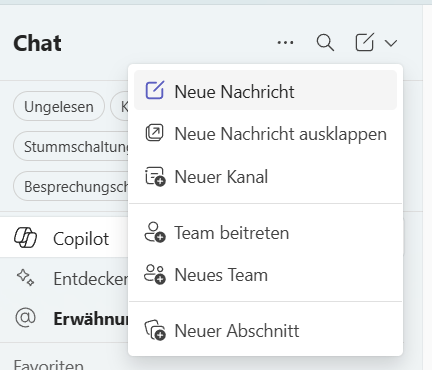This screenshot has width=432, height=370.
Task: Open the "Entdecken" list entry
Action: 64,278
